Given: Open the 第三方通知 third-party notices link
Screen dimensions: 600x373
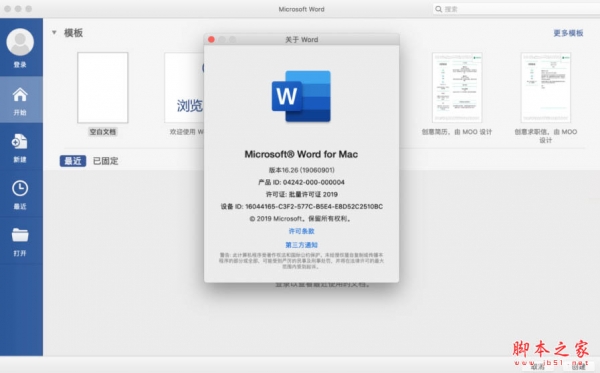Looking at the screenshot, I should 302,245.
